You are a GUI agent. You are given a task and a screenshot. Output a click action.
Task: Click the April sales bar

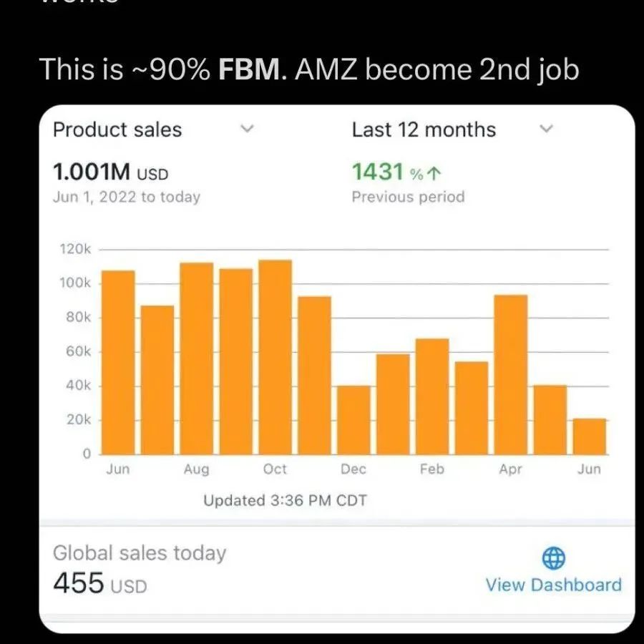511,374
